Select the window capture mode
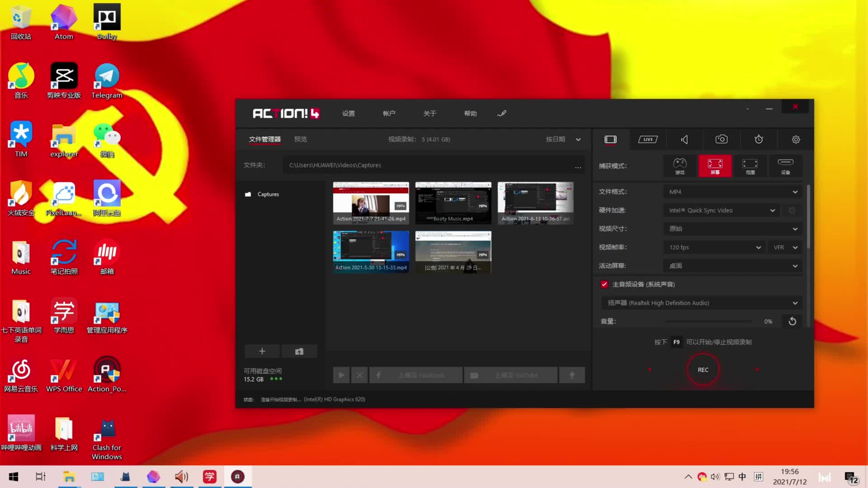868x488 pixels. tap(750, 166)
